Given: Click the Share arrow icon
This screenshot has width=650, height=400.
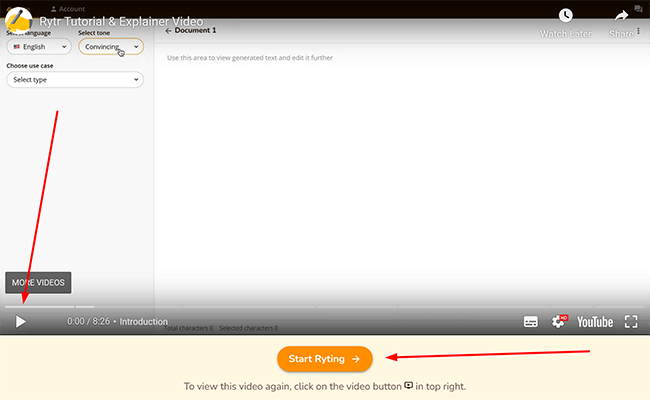Looking at the screenshot, I should 621,17.
